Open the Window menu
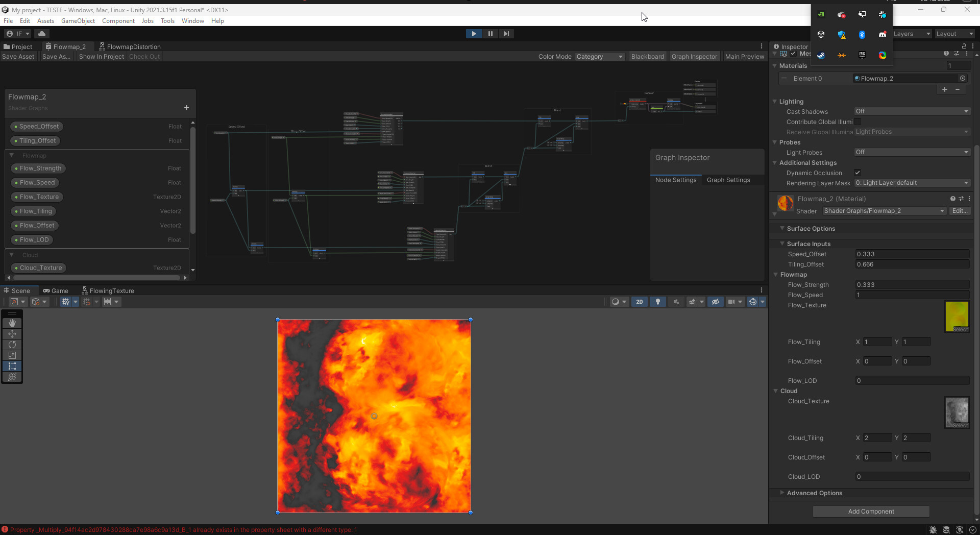This screenshot has height=535, width=980. pos(192,21)
